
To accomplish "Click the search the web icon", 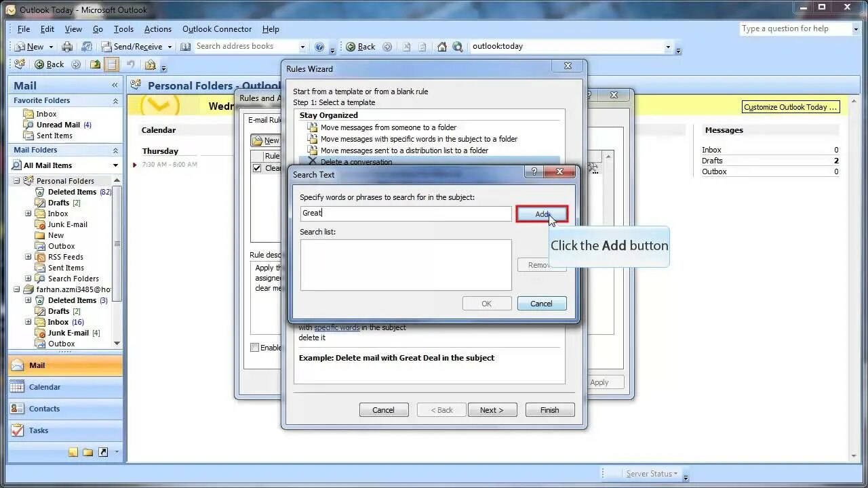I will (x=458, y=47).
